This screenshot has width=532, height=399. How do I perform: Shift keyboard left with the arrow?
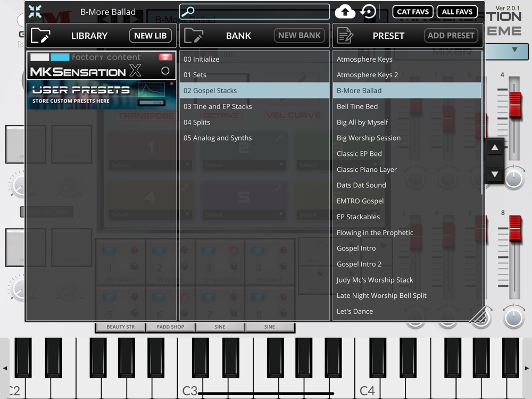[x=5, y=368]
